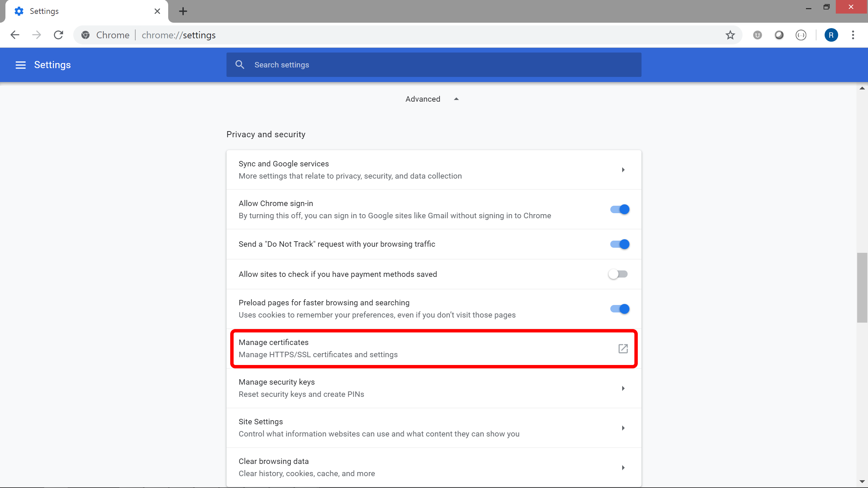Select the Settings browser tab
Viewport: 868px width, 488px height.
coord(87,11)
